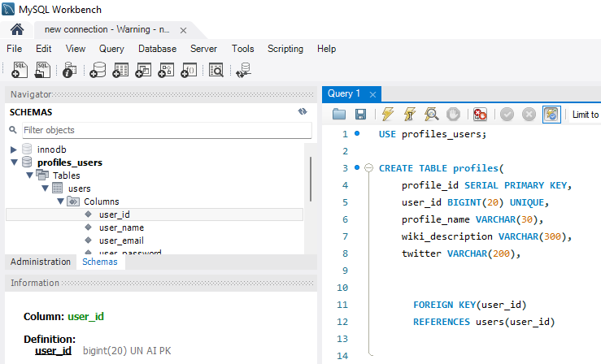Open the Scripting menu

pyautogui.click(x=285, y=49)
